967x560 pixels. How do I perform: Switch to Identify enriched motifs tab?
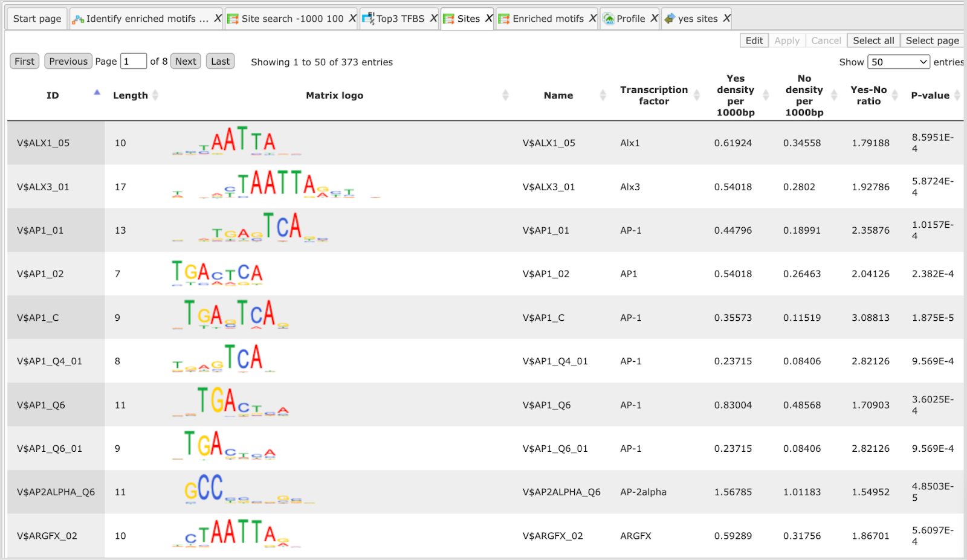(x=147, y=19)
